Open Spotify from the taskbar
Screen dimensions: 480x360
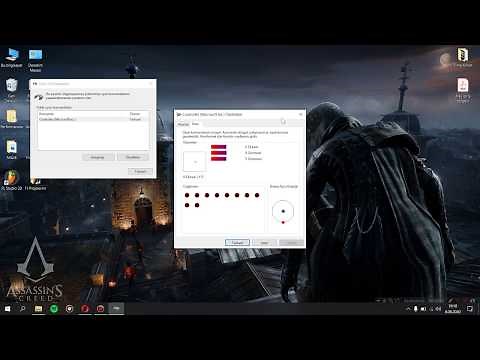point(54,309)
